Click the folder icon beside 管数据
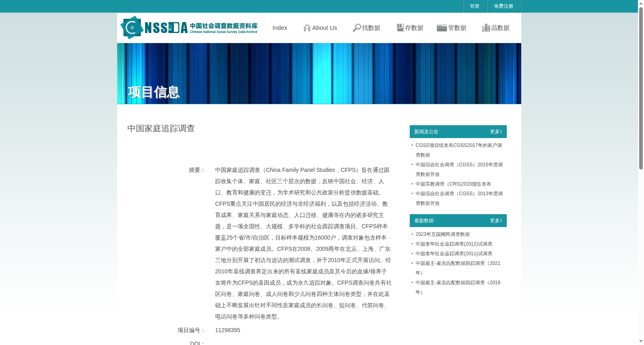This screenshot has width=644, height=345. click(x=442, y=28)
